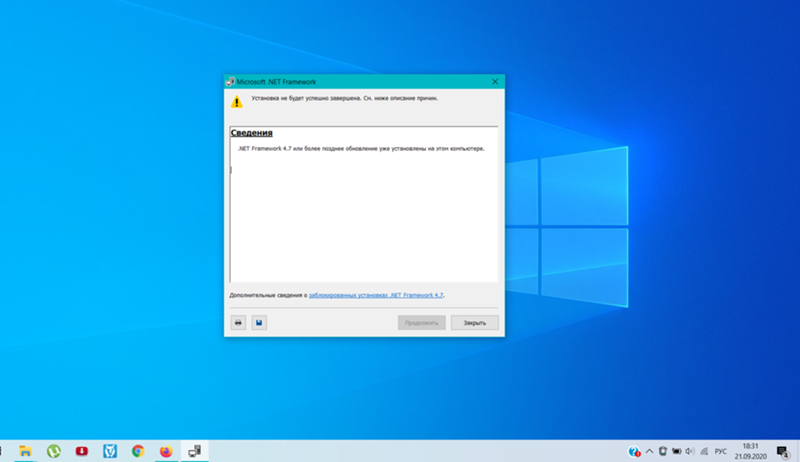Open the notification center icon
800x462 pixels.
[783, 451]
